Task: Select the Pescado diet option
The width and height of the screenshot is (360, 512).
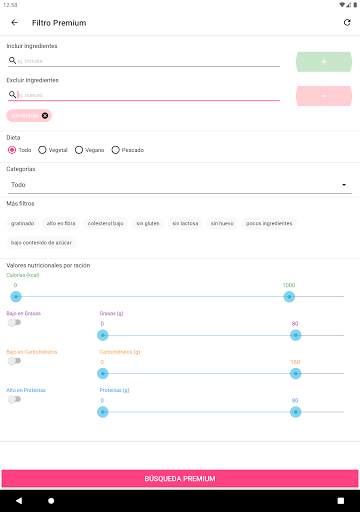Action: [x=128, y=150]
